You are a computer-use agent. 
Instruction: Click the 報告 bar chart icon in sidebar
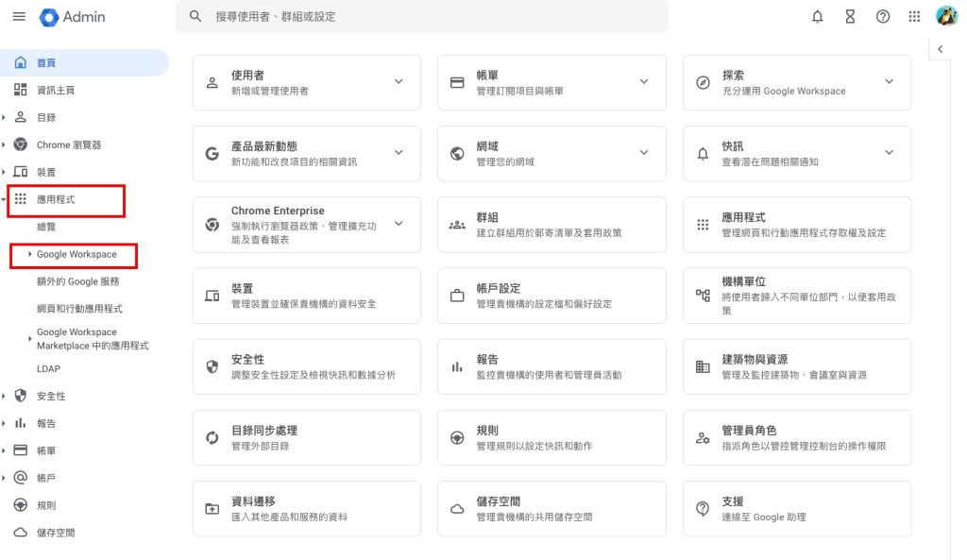click(21, 423)
